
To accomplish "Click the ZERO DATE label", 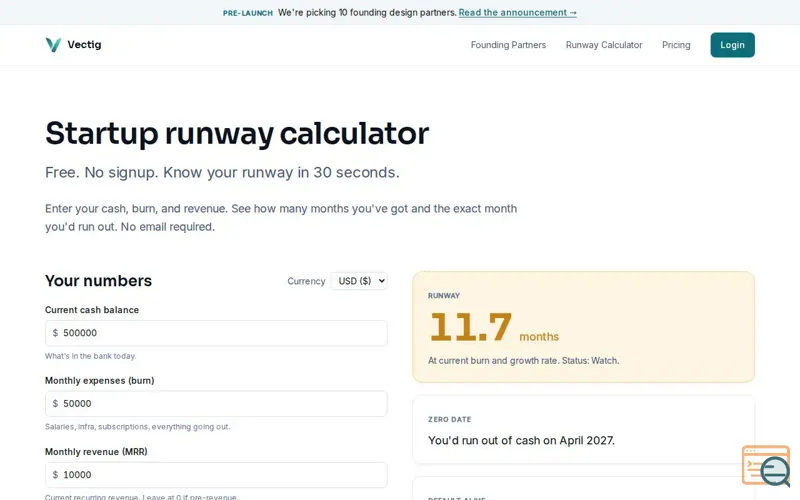I will (449, 419).
